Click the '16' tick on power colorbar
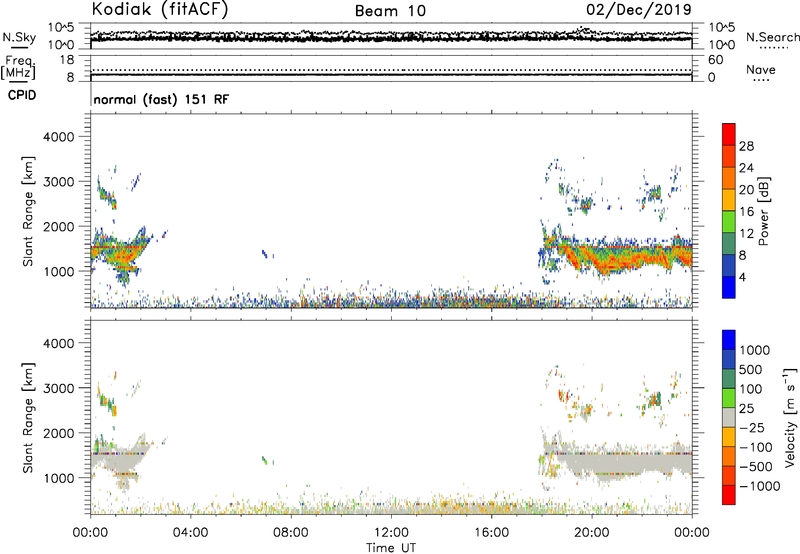The image size is (800, 554). 746,211
